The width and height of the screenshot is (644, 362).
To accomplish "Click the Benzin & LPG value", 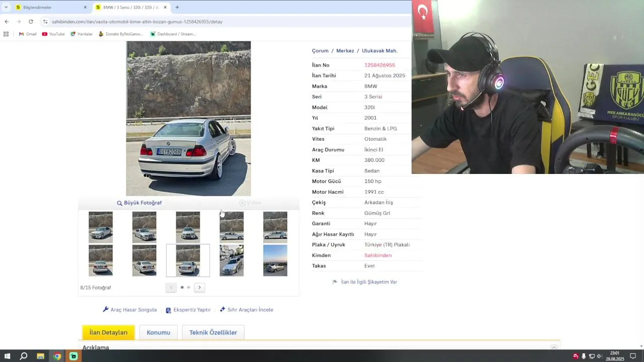I will click(380, 129).
